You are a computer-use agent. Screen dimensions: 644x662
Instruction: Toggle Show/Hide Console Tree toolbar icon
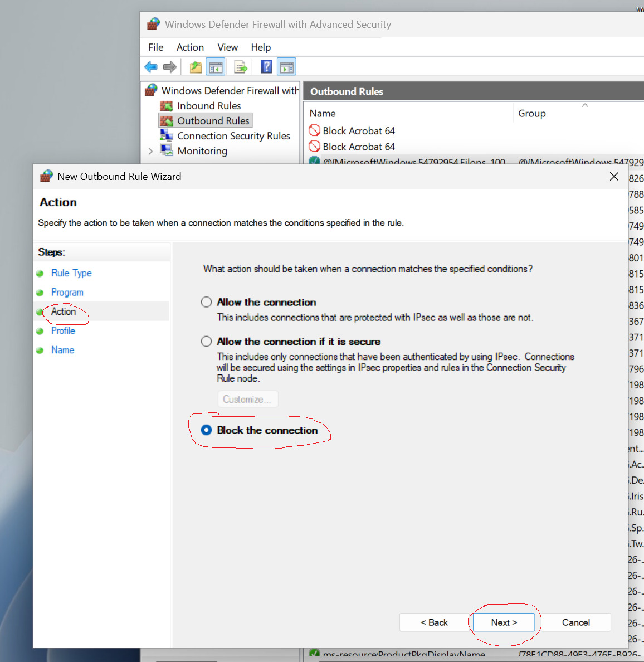[x=216, y=67]
